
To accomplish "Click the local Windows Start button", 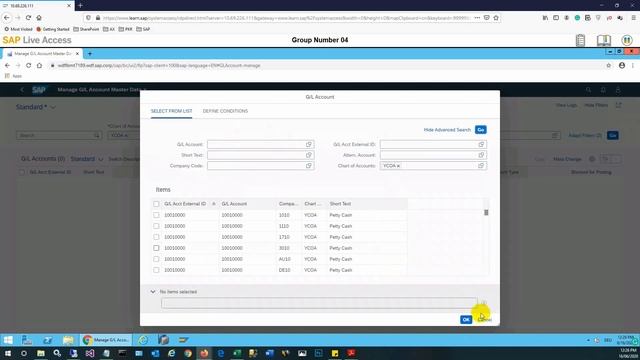I will (x=8, y=353).
